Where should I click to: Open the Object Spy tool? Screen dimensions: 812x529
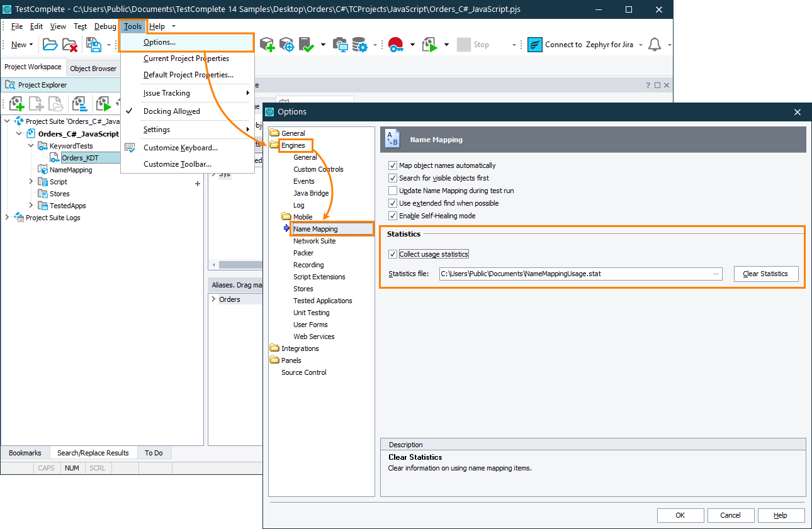pos(287,44)
